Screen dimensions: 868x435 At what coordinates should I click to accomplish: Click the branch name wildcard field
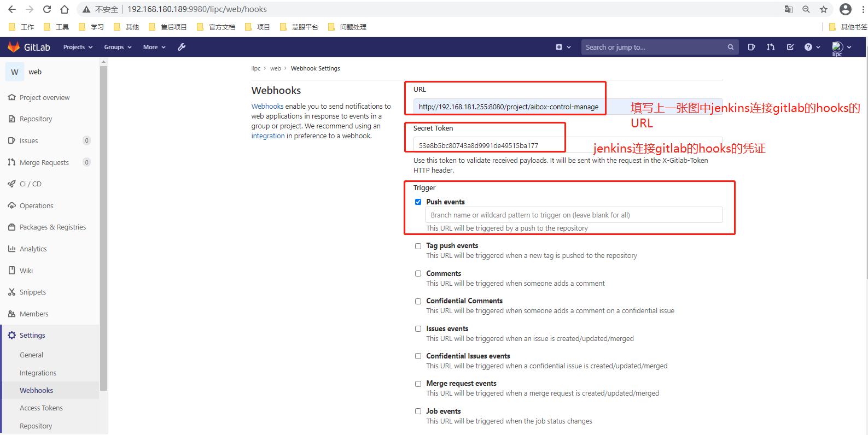pyautogui.click(x=574, y=215)
